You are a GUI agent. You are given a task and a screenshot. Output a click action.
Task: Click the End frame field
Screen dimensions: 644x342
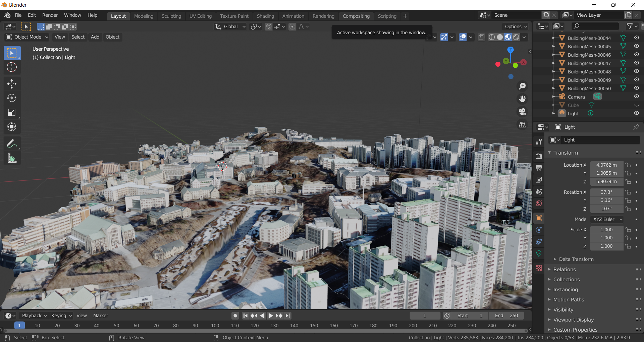coord(506,316)
